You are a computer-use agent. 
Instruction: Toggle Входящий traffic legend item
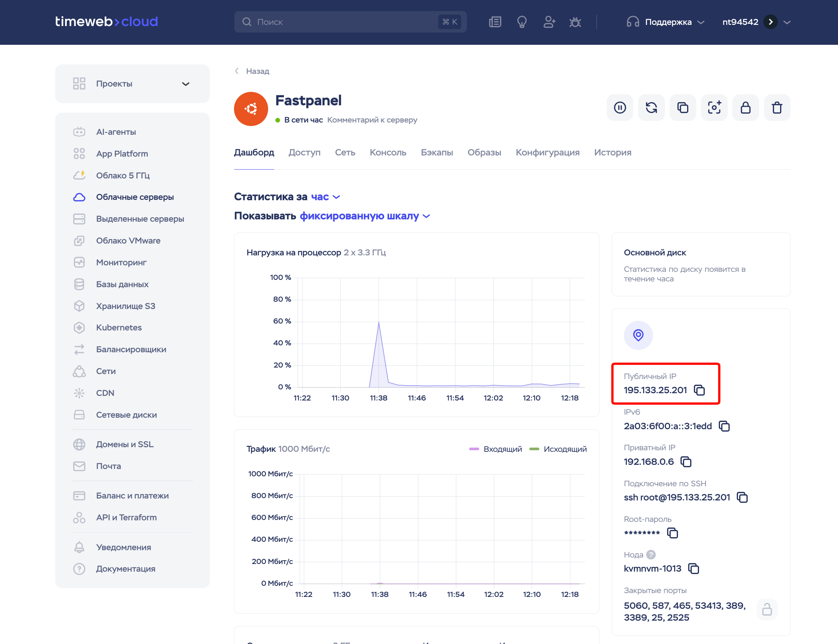495,449
